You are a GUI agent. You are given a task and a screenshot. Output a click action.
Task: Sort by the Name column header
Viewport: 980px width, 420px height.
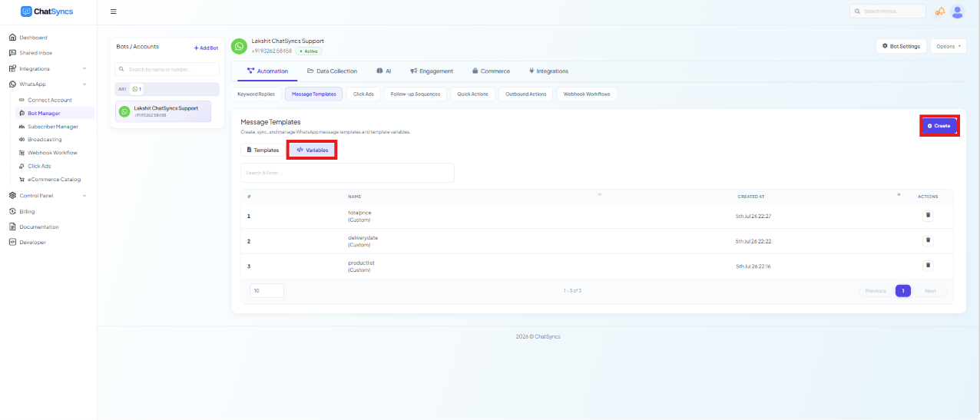tap(355, 197)
